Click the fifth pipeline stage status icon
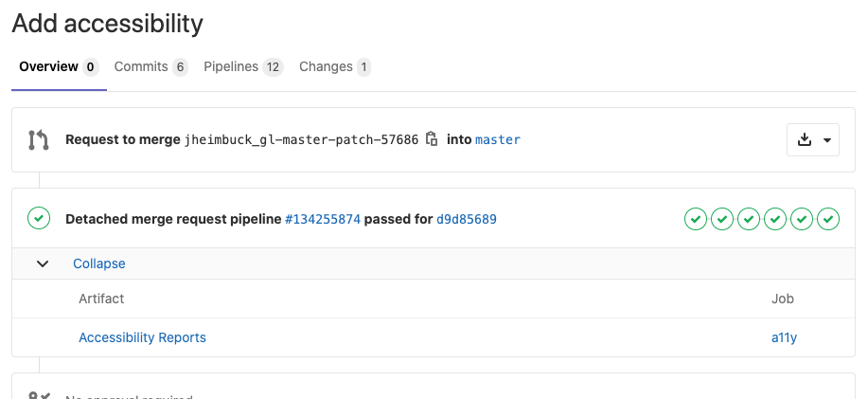The image size is (868, 399). tap(802, 219)
